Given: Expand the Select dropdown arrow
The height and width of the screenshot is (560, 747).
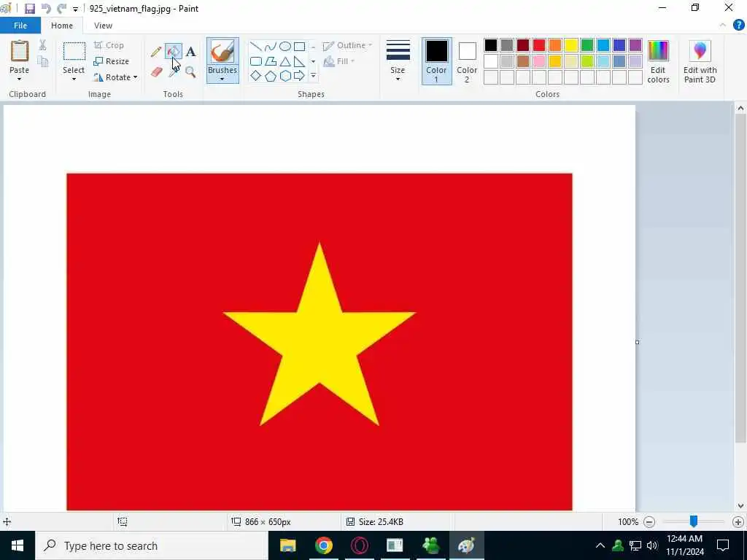Looking at the screenshot, I should [x=74, y=79].
